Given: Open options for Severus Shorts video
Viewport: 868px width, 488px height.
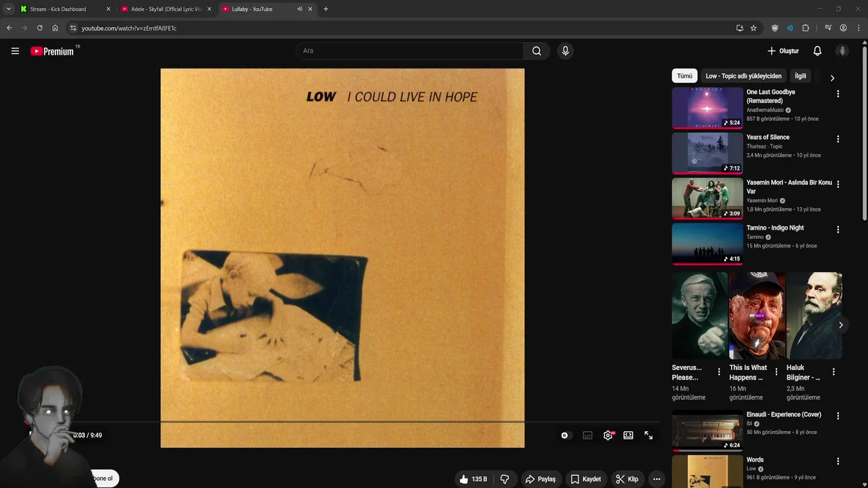Looking at the screenshot, I should 719,371.
